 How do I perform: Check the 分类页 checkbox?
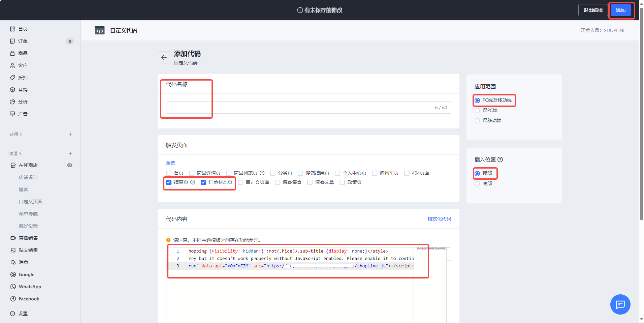(273, 173)
